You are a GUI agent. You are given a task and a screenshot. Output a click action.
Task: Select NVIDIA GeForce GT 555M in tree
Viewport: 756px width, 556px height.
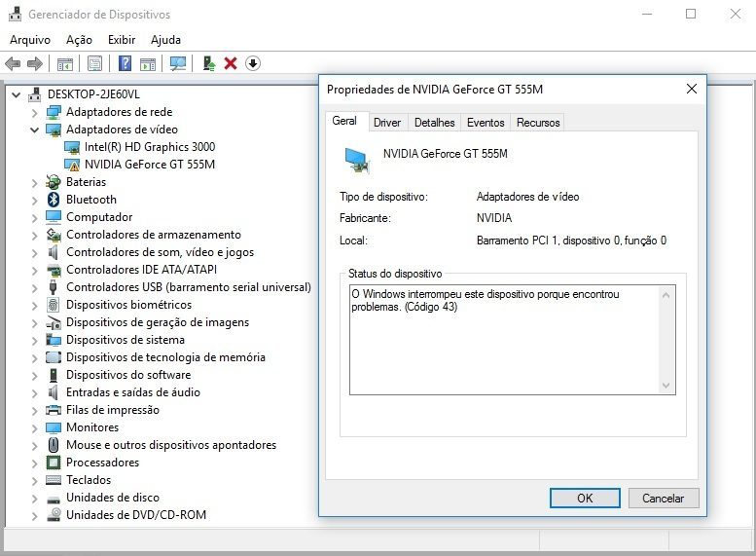(150, 165)
